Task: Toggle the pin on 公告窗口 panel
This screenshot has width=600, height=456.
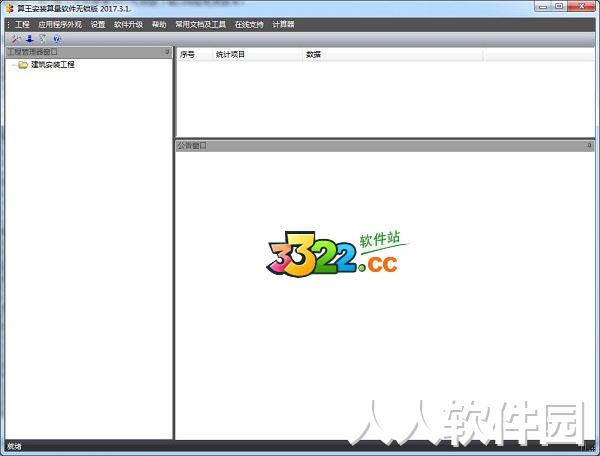Action: [x=589, y=146]
